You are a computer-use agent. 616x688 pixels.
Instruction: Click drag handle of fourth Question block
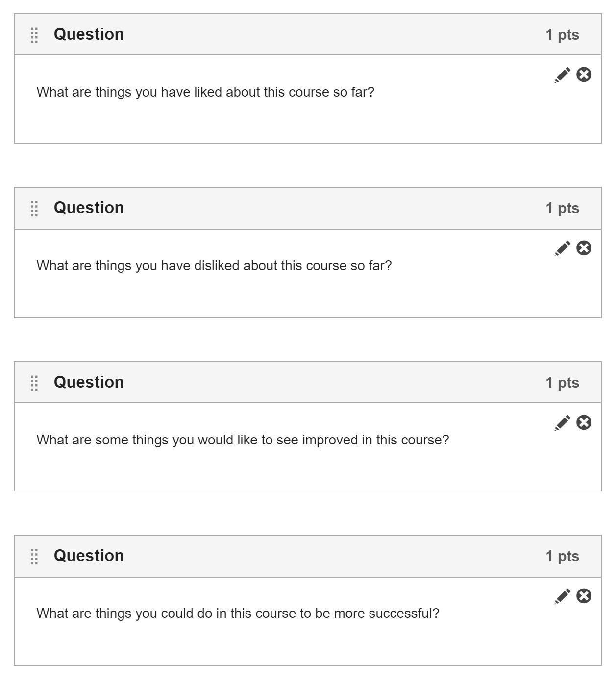[x=34, y=557]
